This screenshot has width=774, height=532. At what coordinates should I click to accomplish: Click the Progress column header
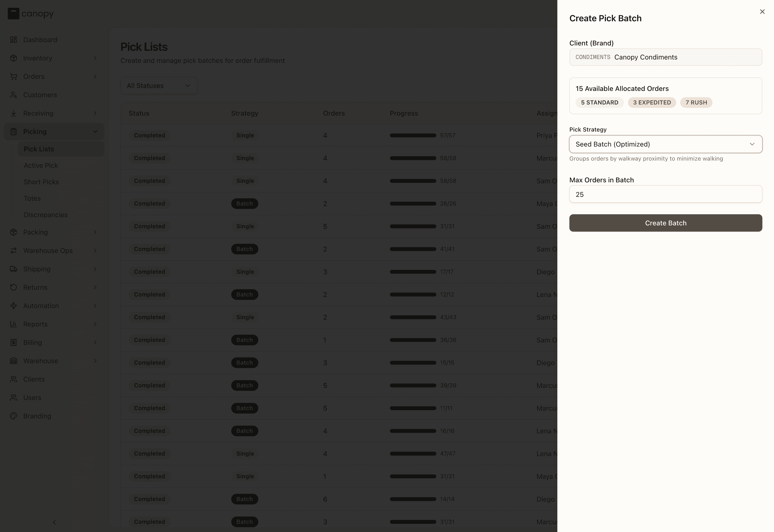(404, 113)
